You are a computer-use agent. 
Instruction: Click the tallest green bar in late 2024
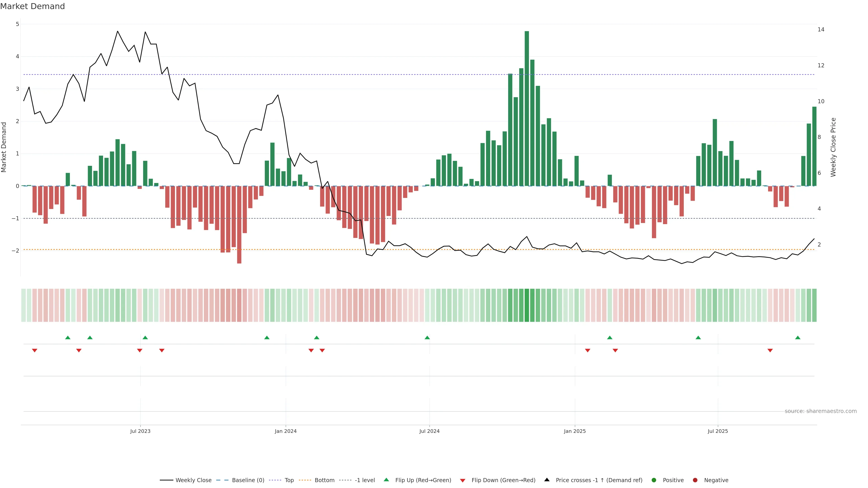pos(527,108)
